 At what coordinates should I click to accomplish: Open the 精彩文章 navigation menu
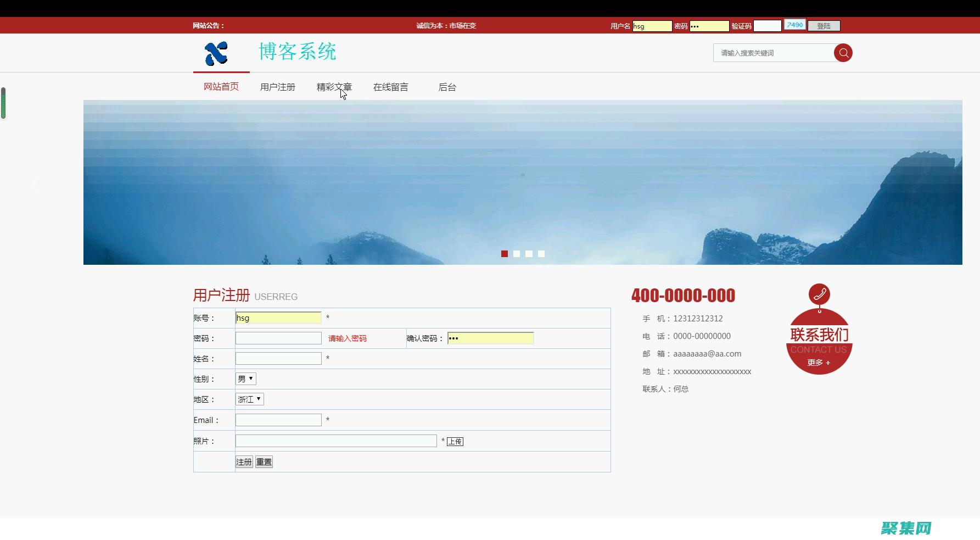click(334, 86)
